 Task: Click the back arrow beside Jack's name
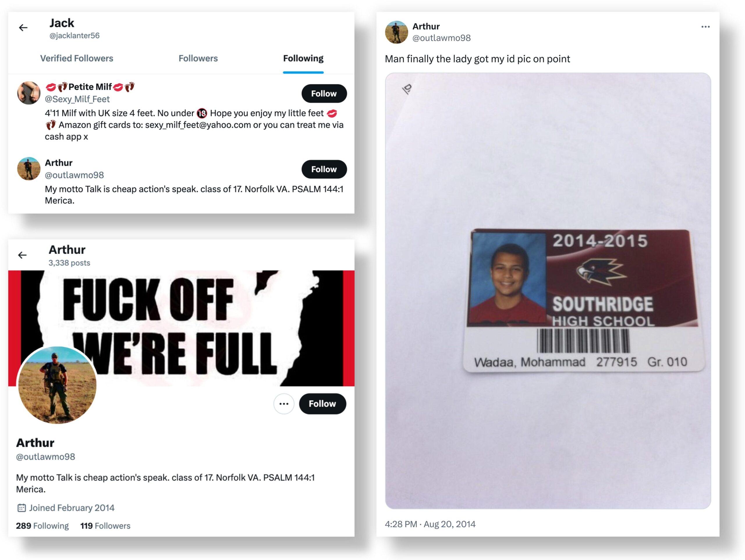[23, 28]
